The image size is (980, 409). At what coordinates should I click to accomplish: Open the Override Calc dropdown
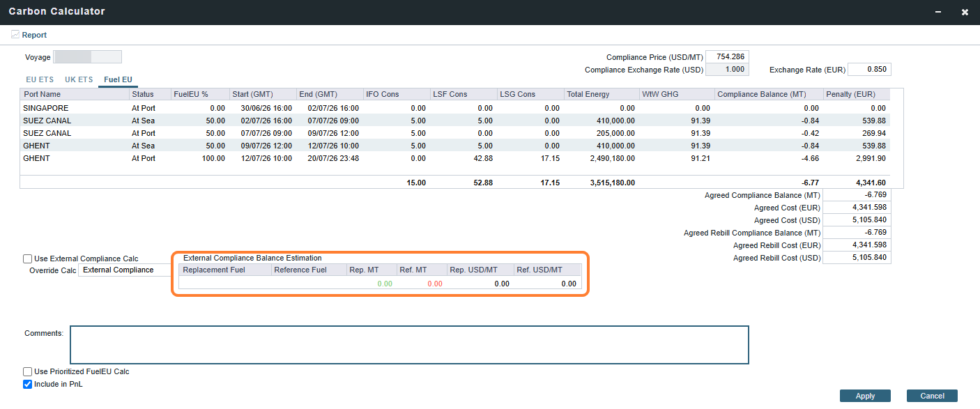(124, 270)
